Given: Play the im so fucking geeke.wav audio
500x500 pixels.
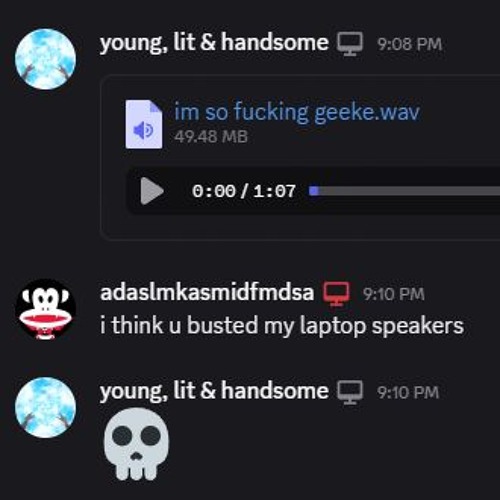Looking at the screenshot, I should 152,191.
